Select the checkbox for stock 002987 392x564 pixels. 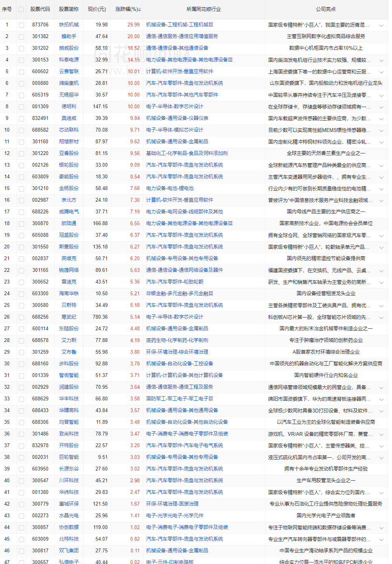[x=21, y=201]
